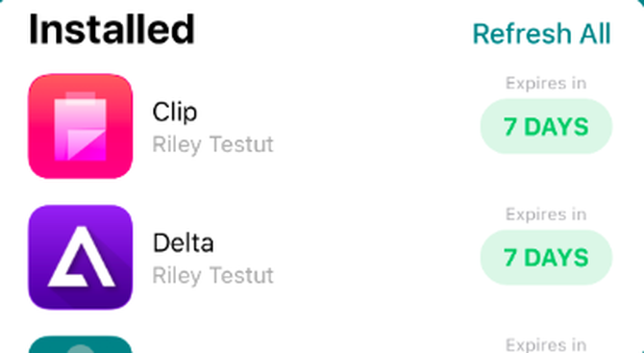Tap the white triangle logo inside Delta's icon
Screen dimensions: 644x353
click(81, 257)
